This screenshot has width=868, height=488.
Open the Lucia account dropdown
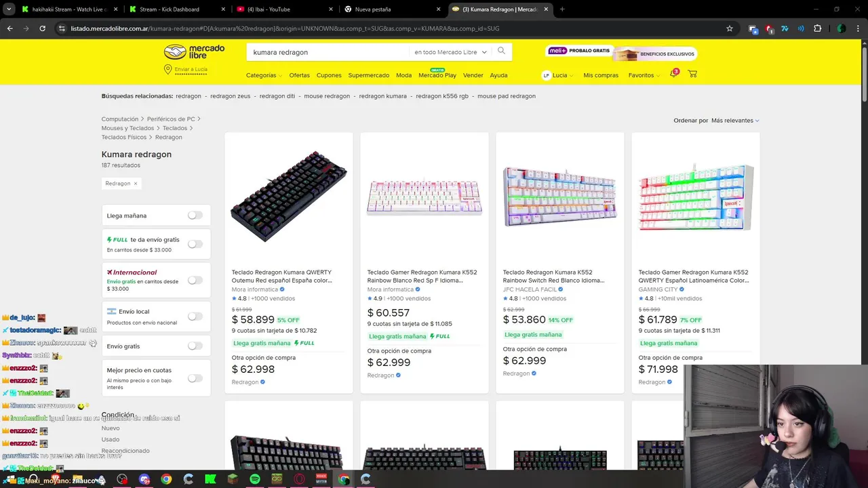pyautogui.click(x=558, y=75)
